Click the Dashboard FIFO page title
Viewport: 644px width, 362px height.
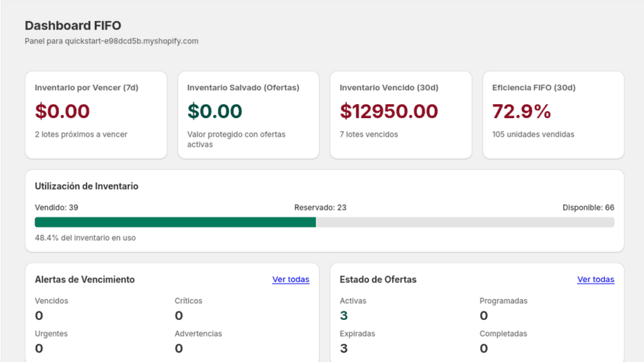[x=72, y=26]
